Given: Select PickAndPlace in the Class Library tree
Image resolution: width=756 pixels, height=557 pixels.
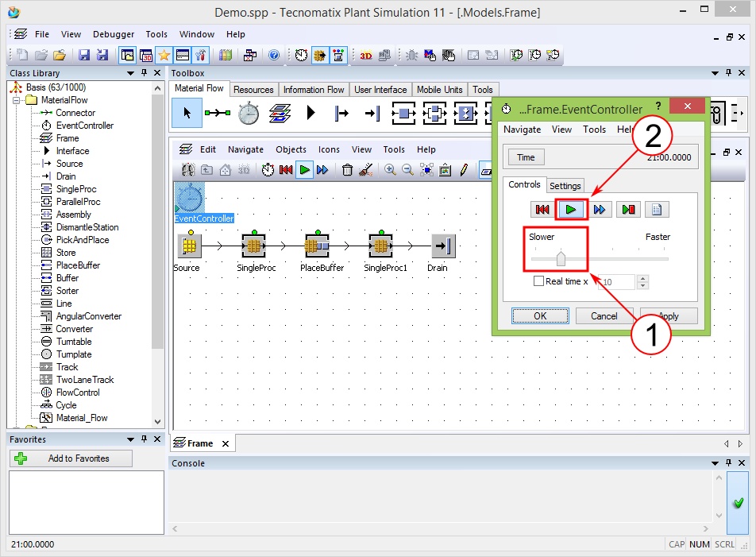Looking at the screenshot, I should pyautogui.click(x=83, y=240).
